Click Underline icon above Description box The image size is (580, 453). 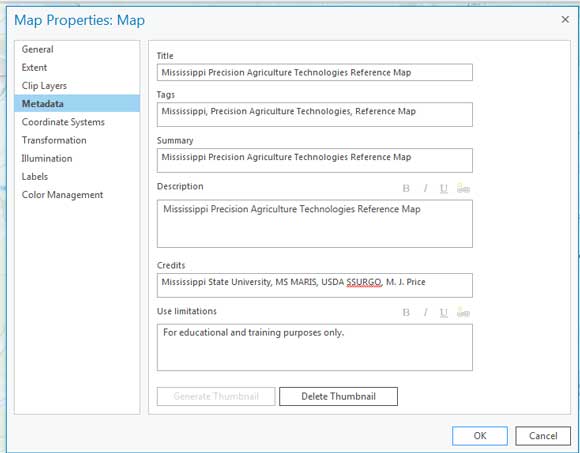444,189
